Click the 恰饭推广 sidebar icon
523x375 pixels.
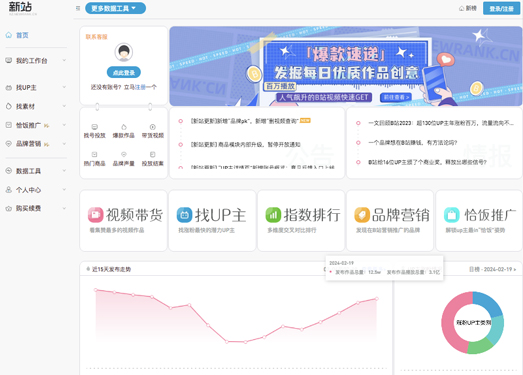tap(9, 125)
